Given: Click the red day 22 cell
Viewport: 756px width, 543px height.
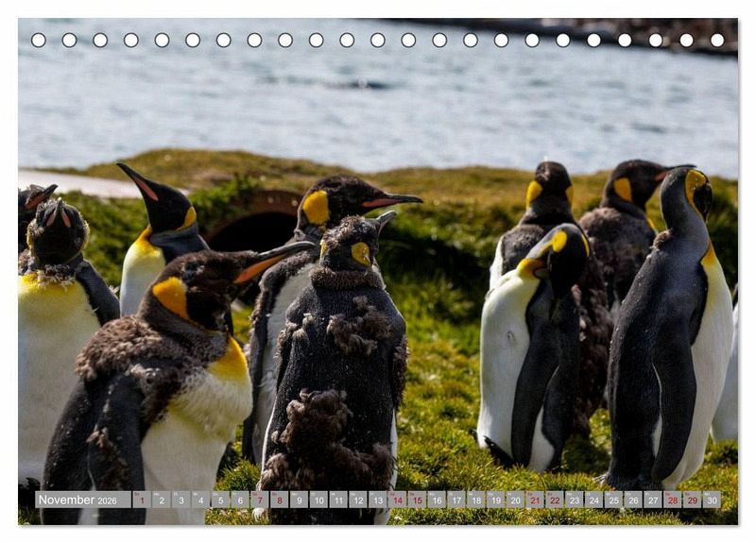Looking at the screenshot, I should (x=555, y=500).
